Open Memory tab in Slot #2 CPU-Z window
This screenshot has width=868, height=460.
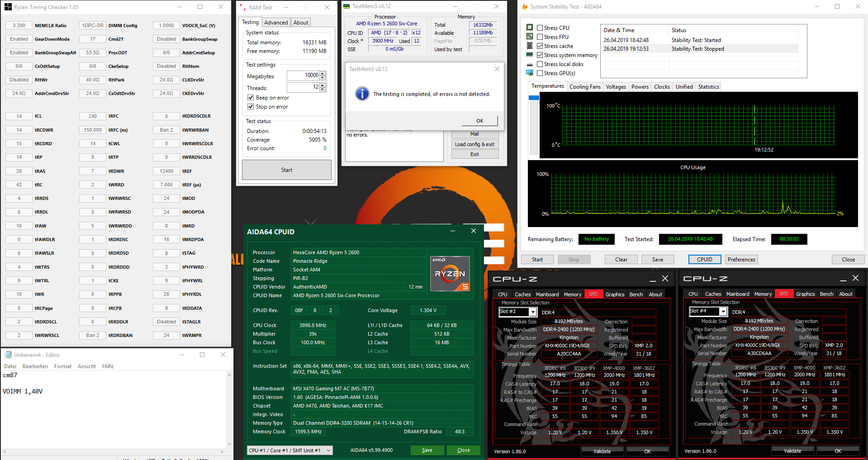tap(573, 294)
